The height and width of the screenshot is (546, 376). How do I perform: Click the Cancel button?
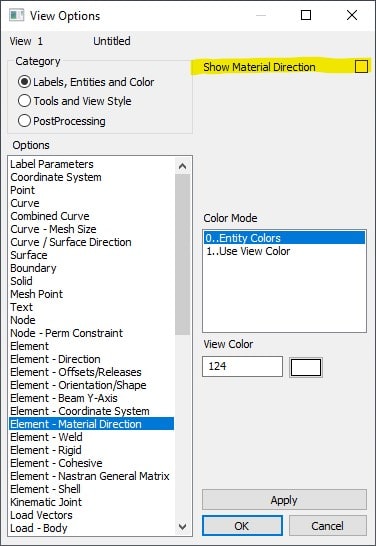327,526
